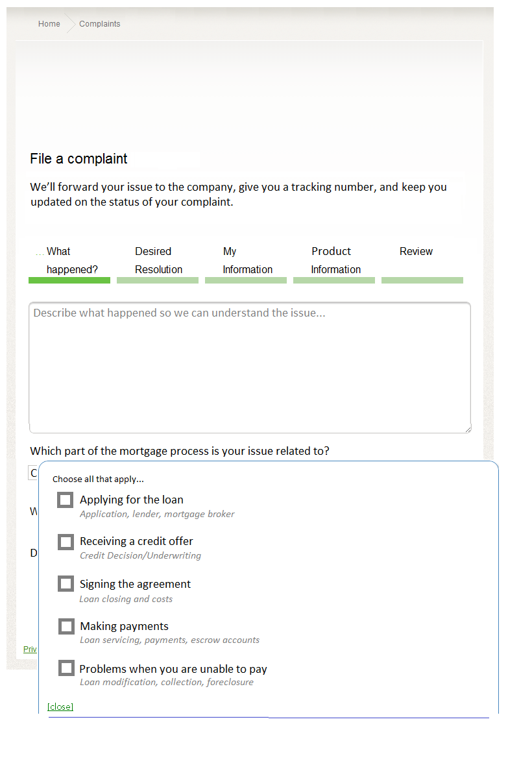
Task: Click the progress bar under Desired Resolution
Action: [x=158, y=280]
